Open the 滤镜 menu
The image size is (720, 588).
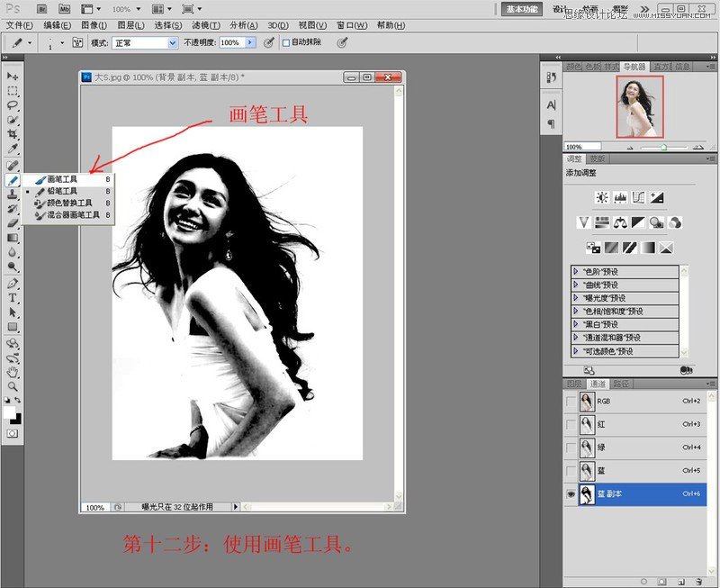tap(204, 24)
